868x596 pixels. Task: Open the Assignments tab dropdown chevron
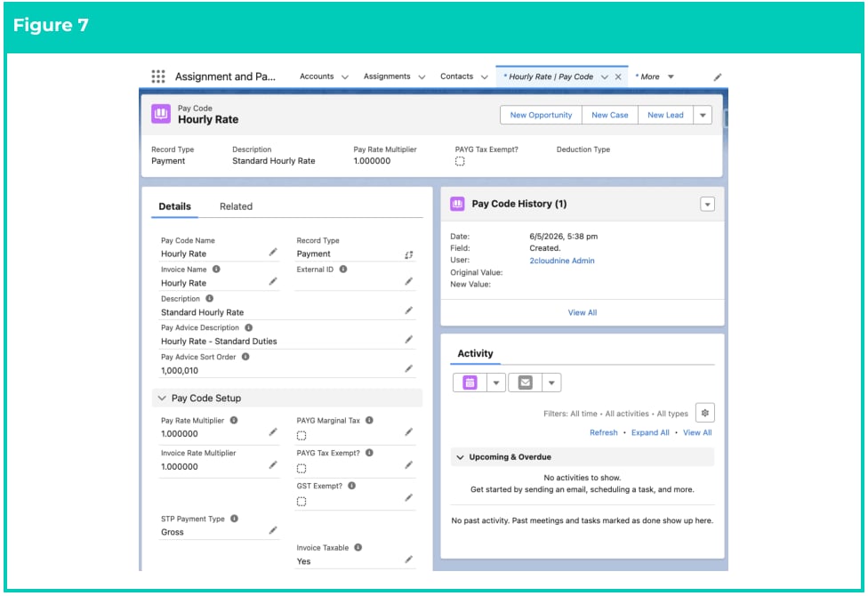click(x=422, y=77)
